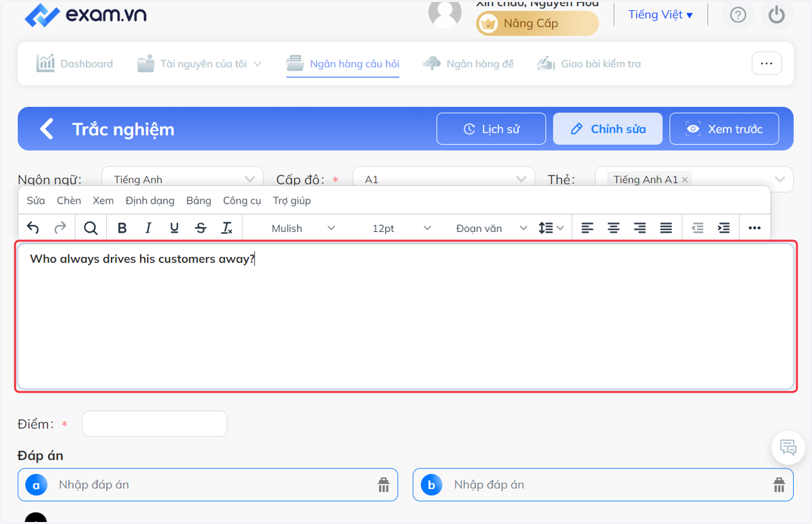
Task: Open the Bảng editor menu
Action: coord(199,200)
